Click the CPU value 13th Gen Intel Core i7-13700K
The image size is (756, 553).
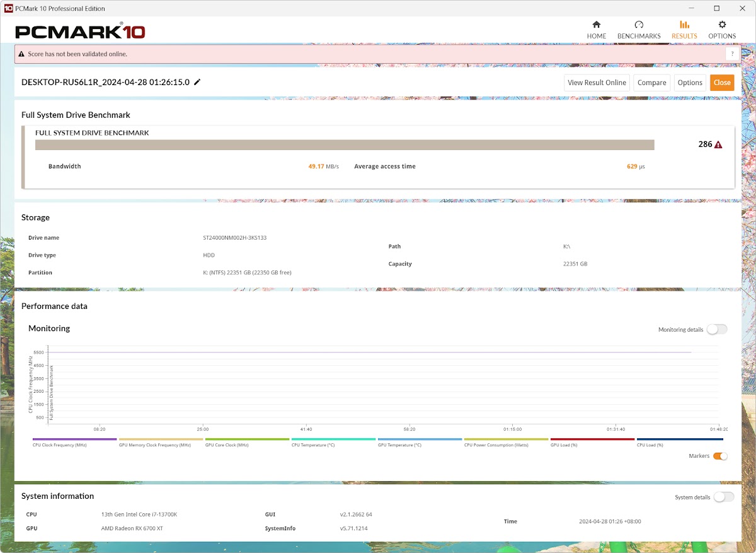(139, 515)
